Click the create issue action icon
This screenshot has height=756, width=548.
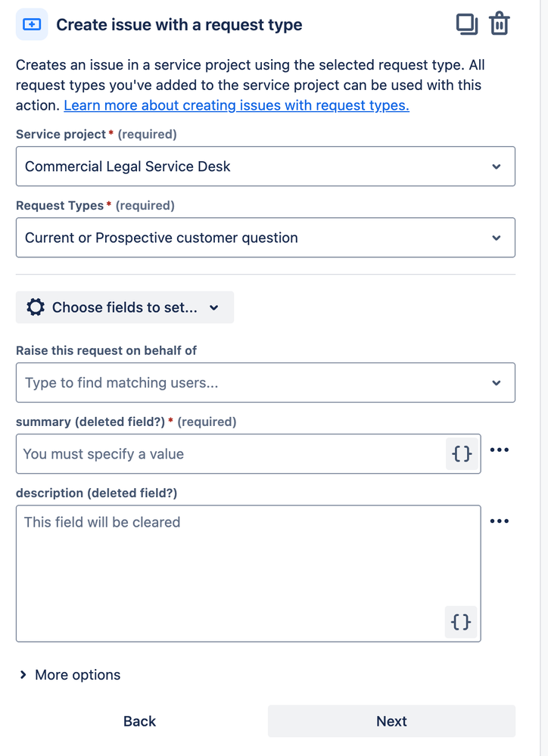coord(32,25)
